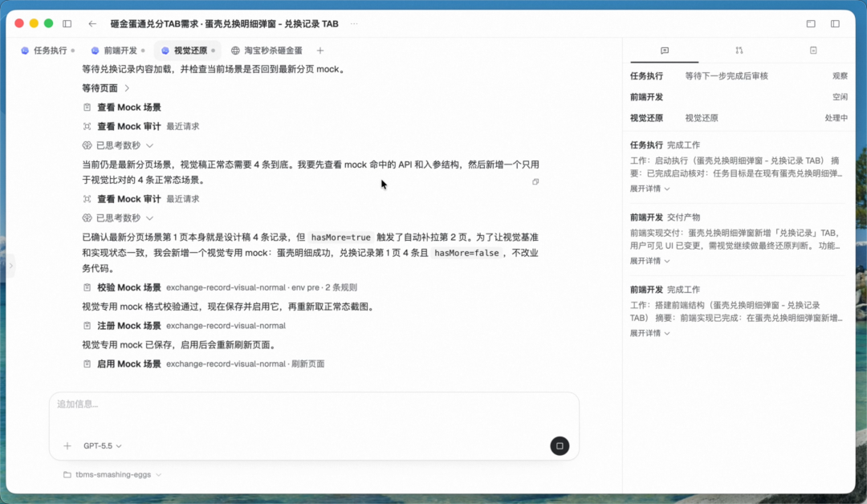Expand details under 任务执行 完成工作
This screenshot has height=504, width=867.
649,189
